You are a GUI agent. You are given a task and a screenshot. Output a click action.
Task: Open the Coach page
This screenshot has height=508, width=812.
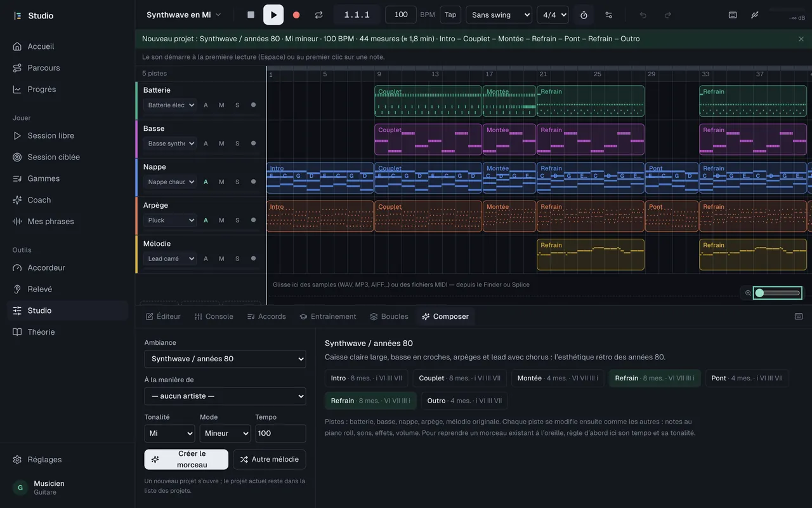click(67, 200)
